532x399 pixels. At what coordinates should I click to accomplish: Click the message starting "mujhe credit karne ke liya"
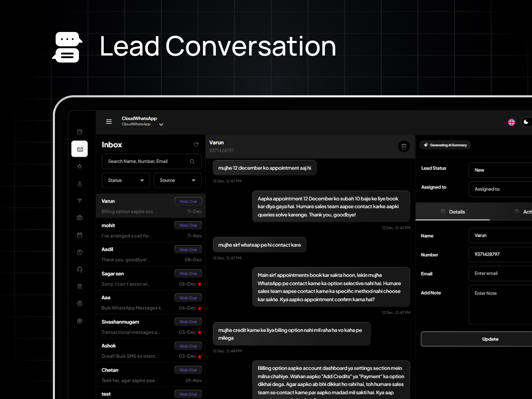292,334
